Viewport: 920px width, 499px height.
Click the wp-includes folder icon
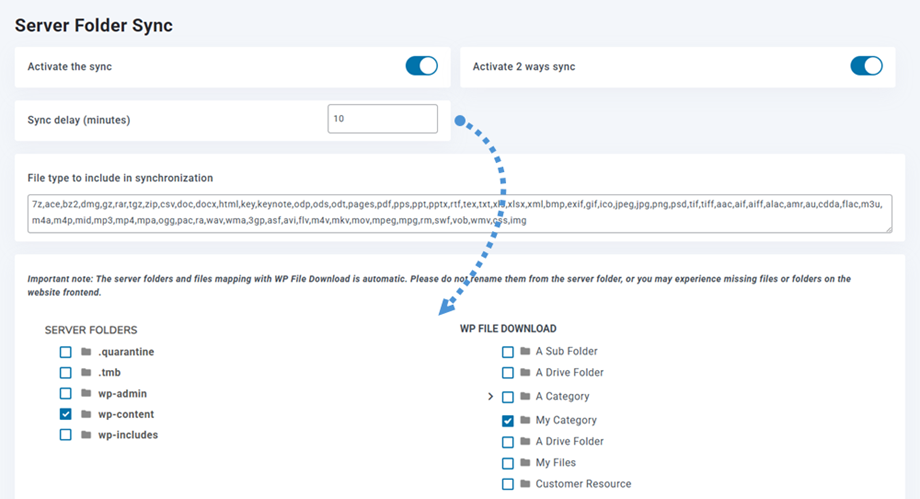[86, 435]
